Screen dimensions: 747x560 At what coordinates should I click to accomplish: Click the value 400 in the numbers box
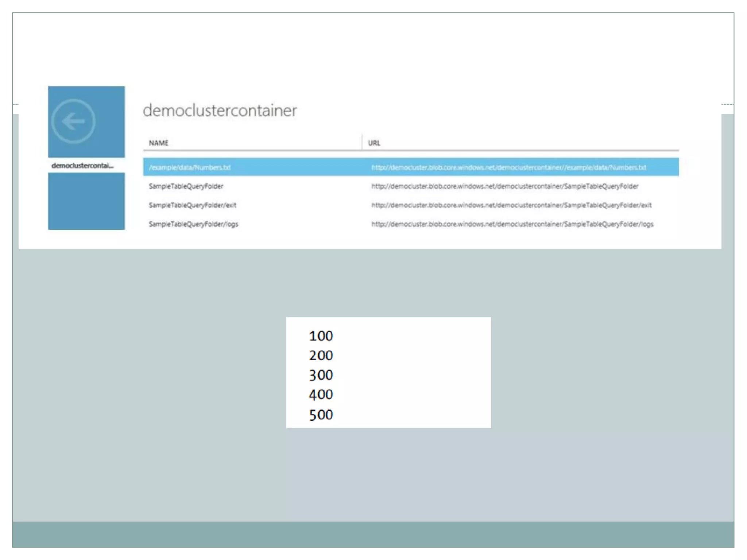[321, 394]
